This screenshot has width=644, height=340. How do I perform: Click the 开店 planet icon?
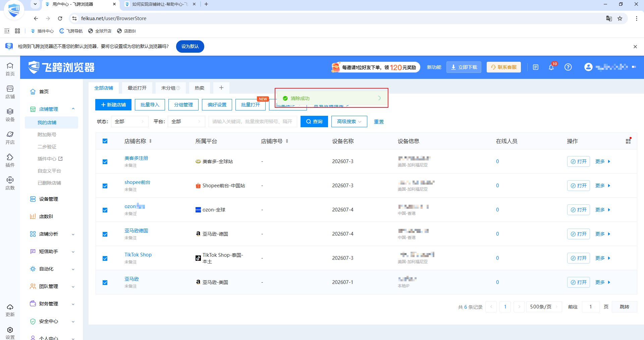click(10, 138)
